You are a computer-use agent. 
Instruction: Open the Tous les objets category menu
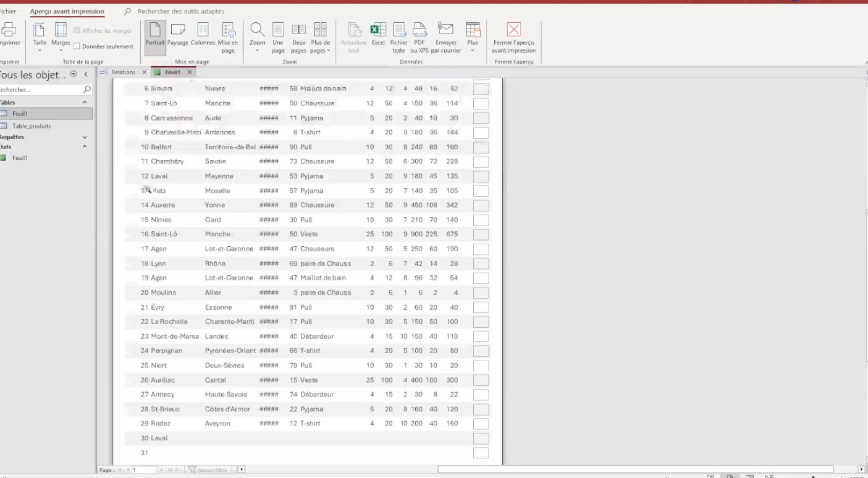coord(74,74)
